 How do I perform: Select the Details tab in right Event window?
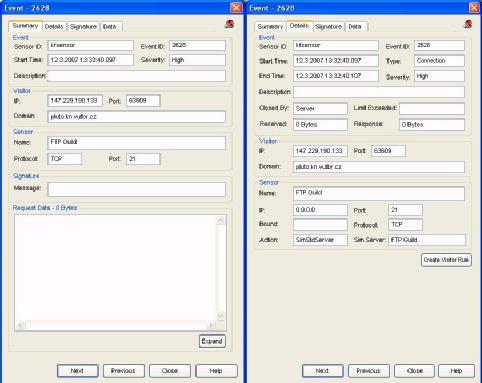coord(299,26)
